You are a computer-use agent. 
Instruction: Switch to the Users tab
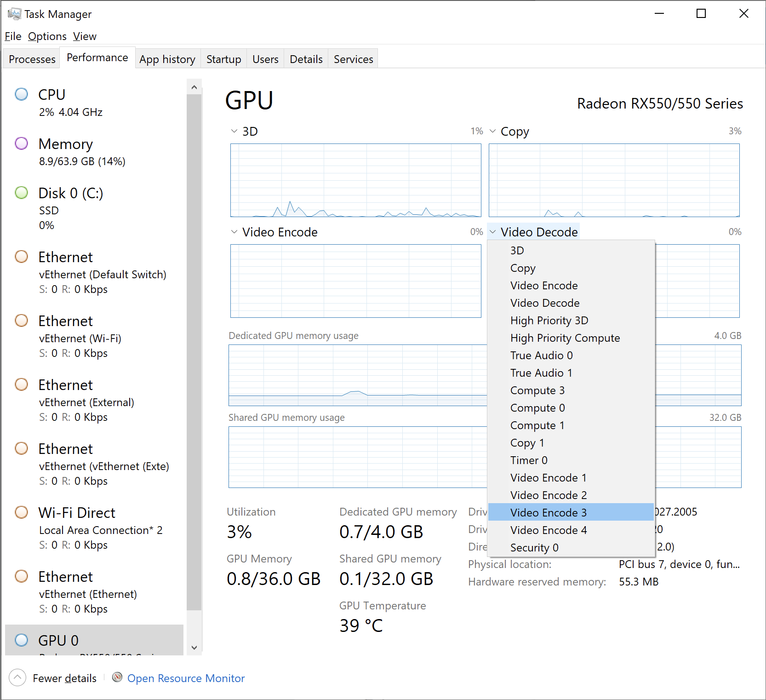coord(265,59)
